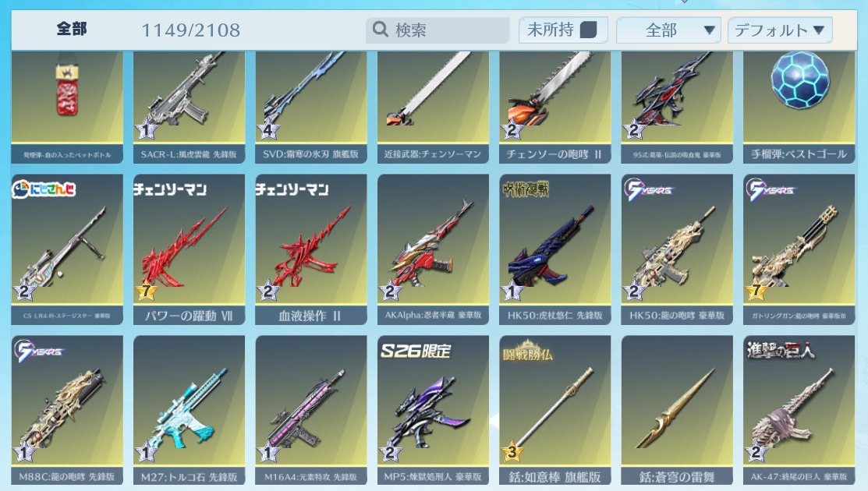868x491 pixels.
Task: Choose the 血液操作 II red weapon
Action: point(310,249)
